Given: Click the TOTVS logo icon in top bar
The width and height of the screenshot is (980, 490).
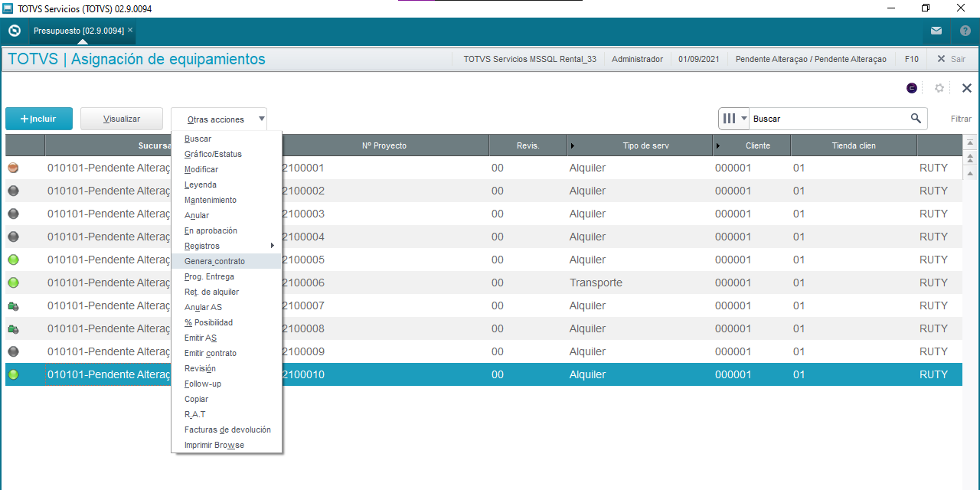Looking at the screenshot, I should click(14, 31).
